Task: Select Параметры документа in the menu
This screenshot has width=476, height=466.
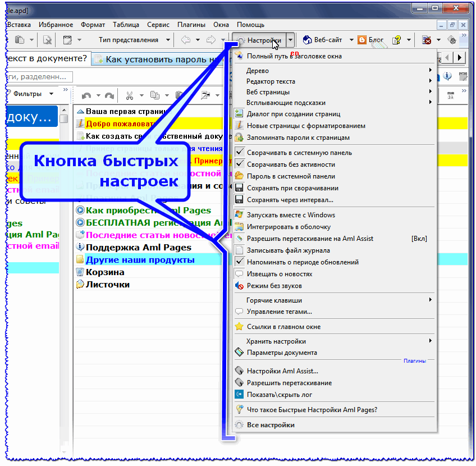Action: (335, 353)
